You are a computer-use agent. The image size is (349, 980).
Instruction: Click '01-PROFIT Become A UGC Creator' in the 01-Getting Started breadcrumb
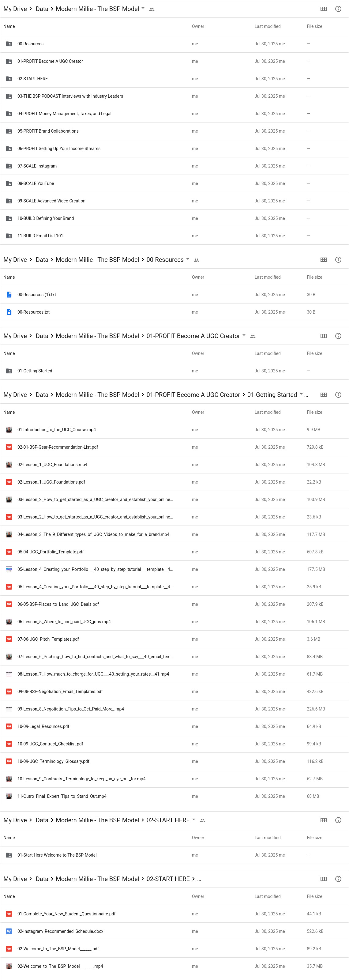(x=193, y=395)
